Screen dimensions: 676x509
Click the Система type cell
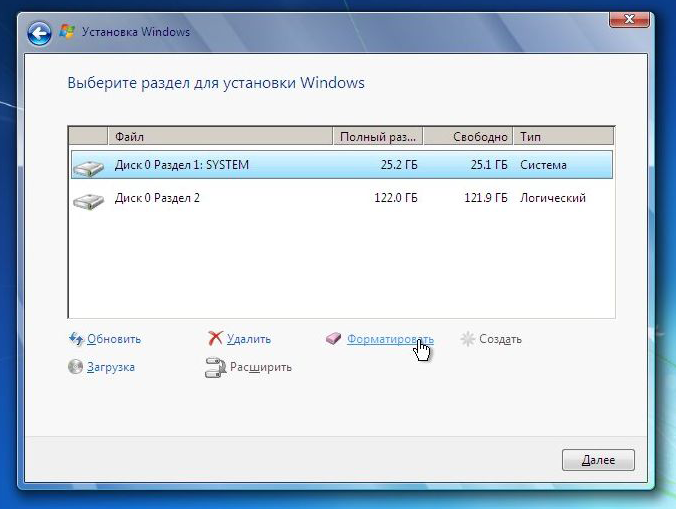(543, 165)
